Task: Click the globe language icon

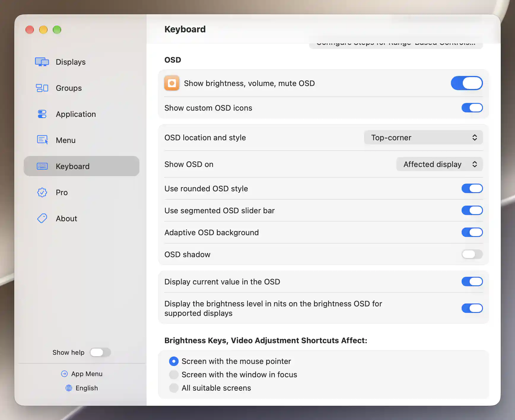Action: 69,388
